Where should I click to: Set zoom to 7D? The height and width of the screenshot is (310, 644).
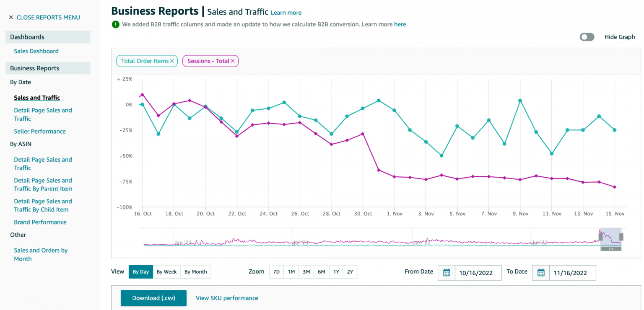[276, 272]
